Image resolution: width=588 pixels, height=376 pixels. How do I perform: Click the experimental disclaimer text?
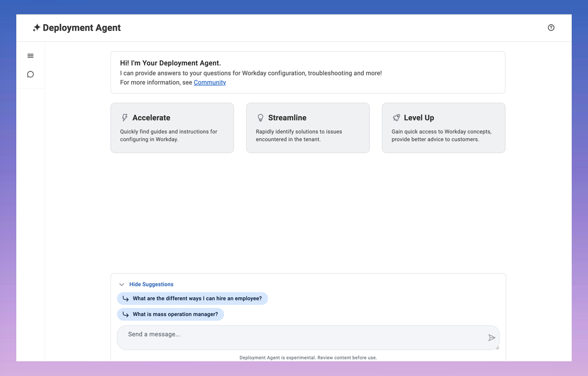(308, 358)
